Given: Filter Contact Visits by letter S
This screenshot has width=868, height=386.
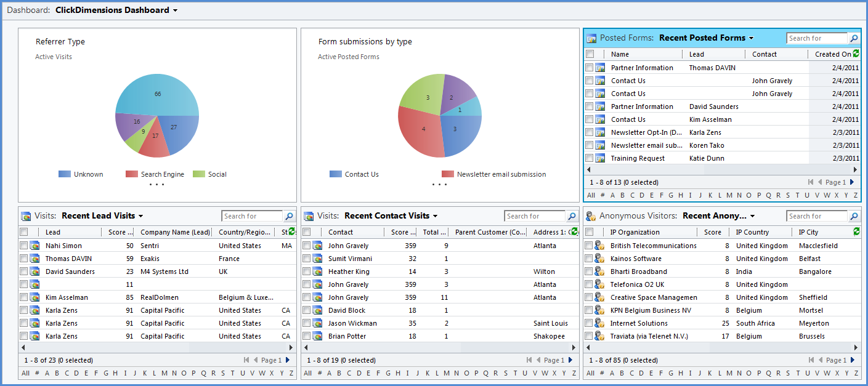Looking at the screenshot, I should 506,373.
